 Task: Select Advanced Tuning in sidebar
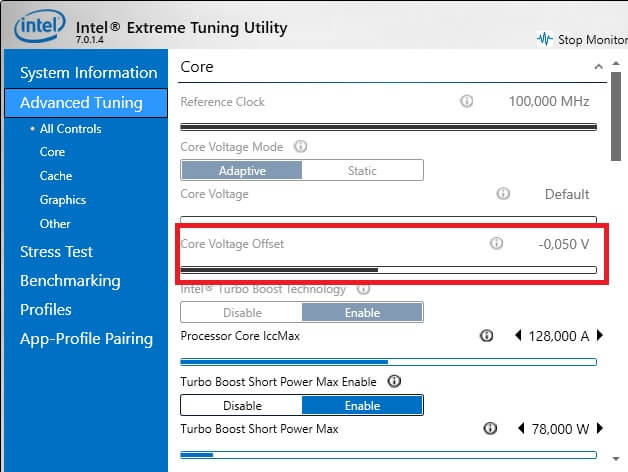pyautogui.click(x=86, y=103)
